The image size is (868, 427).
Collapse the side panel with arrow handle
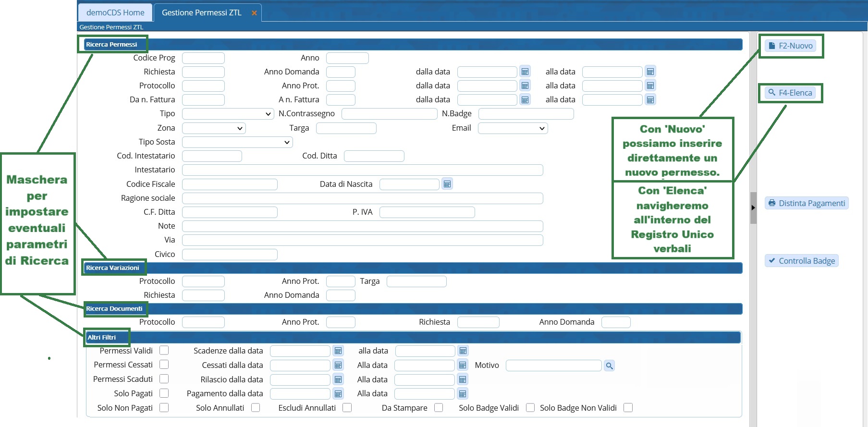753,207
